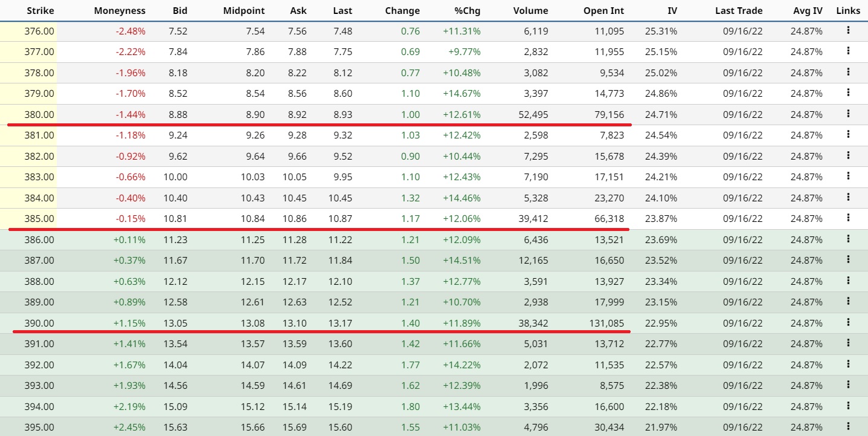Click midpoint value 10.84
The image size is (868, 436).
click(x=252, y=218)
